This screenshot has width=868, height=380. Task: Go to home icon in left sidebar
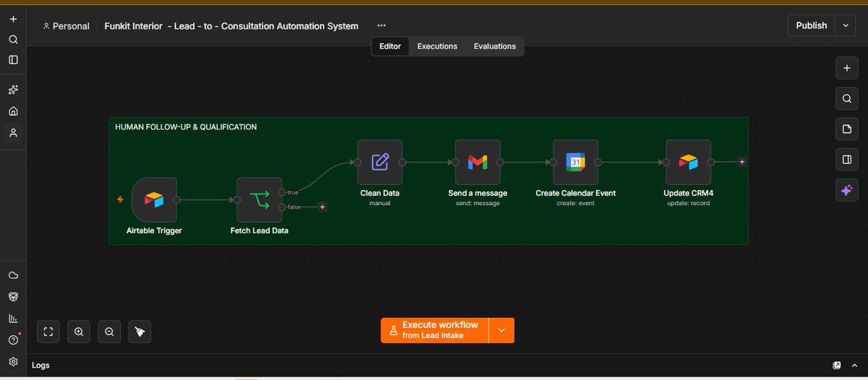click(13, 111)
